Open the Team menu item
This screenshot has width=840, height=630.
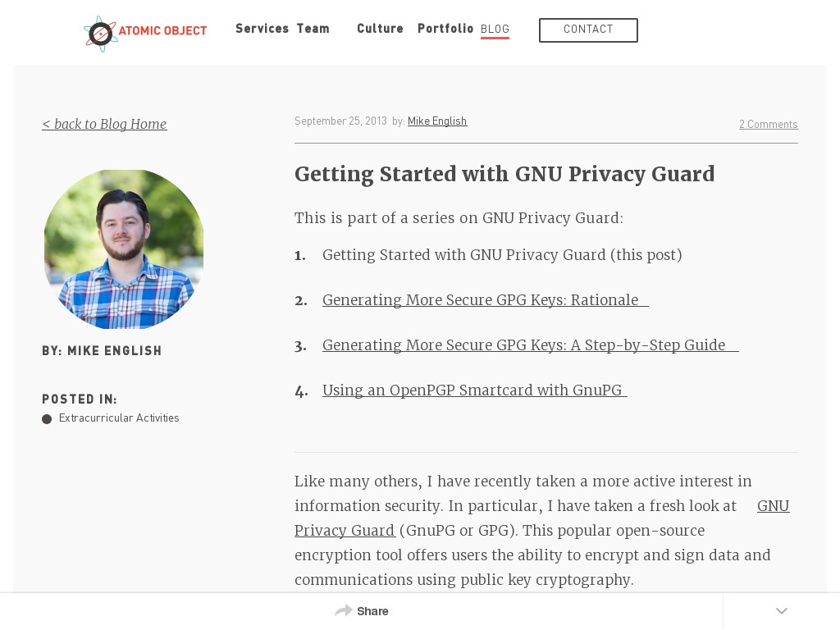(x=313, y=29)
